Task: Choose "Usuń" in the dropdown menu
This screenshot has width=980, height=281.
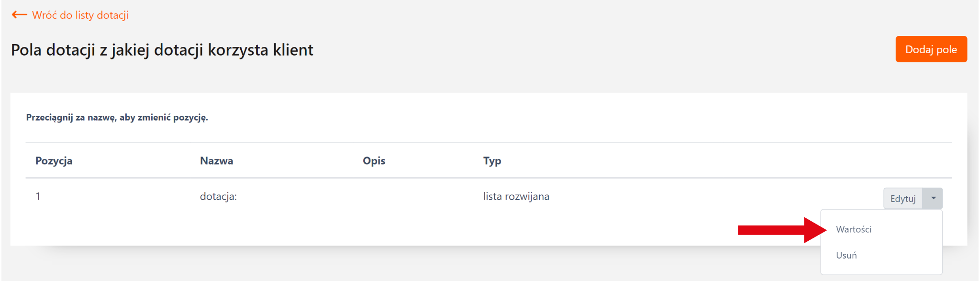Action: (x=846, y=255)
